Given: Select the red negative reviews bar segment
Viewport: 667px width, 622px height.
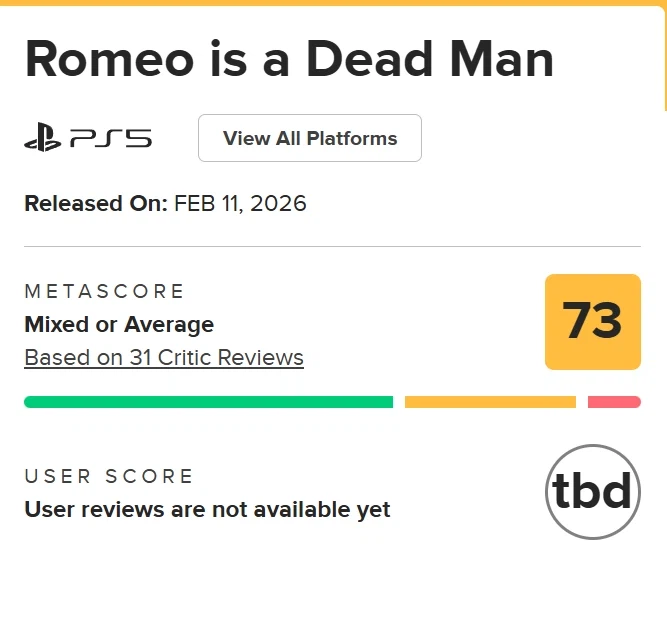Looking at the screenshot, I should click(614, 402).
